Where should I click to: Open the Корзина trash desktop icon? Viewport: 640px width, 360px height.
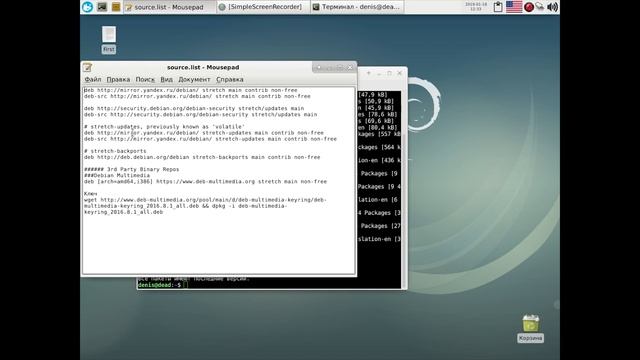[530, 328]
